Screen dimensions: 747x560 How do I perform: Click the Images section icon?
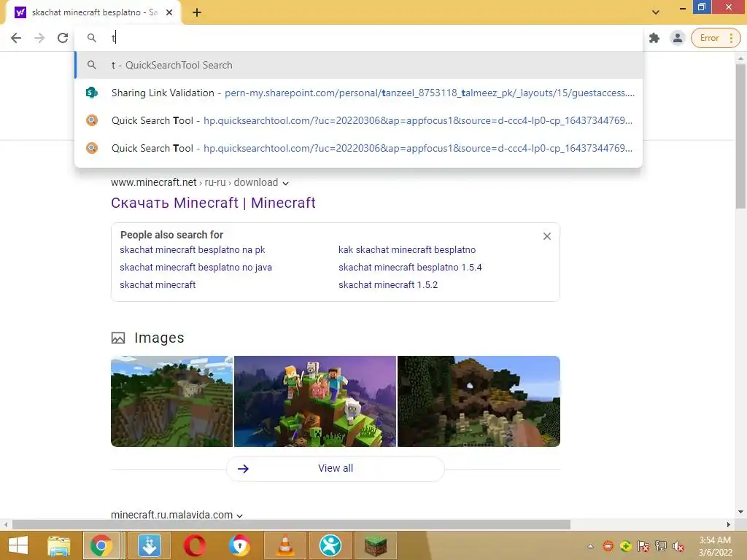(x=118, y=338)
